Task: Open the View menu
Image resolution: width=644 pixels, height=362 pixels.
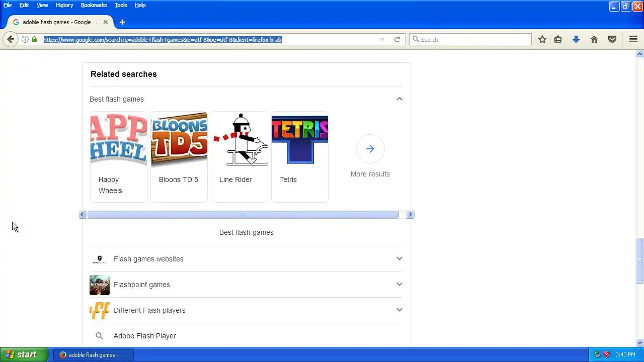Action: click(x=42, y=5)
